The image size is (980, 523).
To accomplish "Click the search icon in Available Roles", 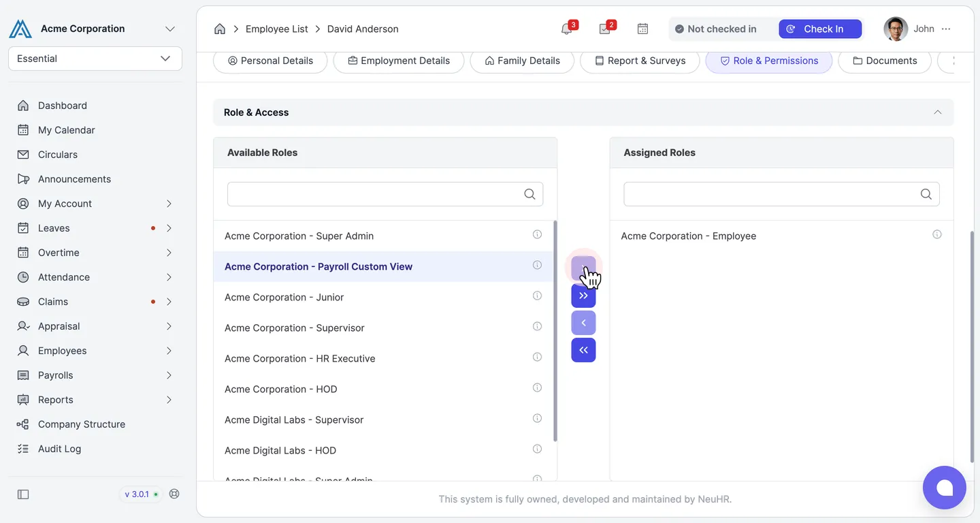I will coord(529,194).
